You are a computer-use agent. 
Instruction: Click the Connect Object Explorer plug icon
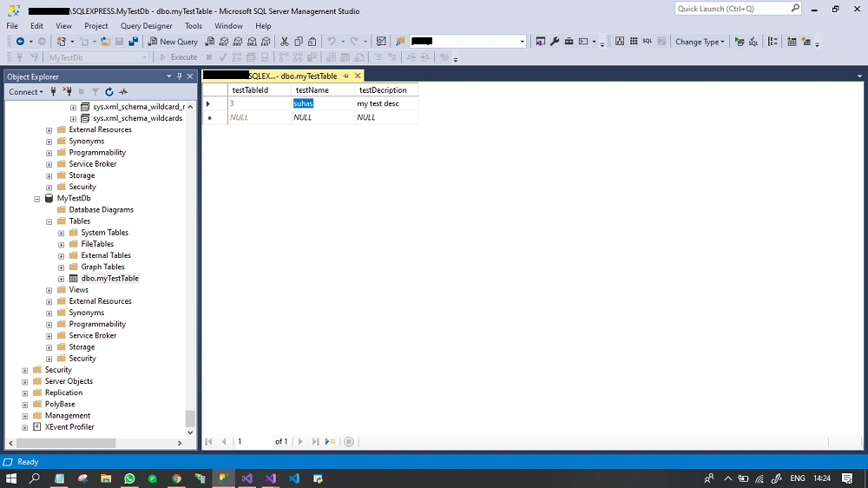click(54, 92)
